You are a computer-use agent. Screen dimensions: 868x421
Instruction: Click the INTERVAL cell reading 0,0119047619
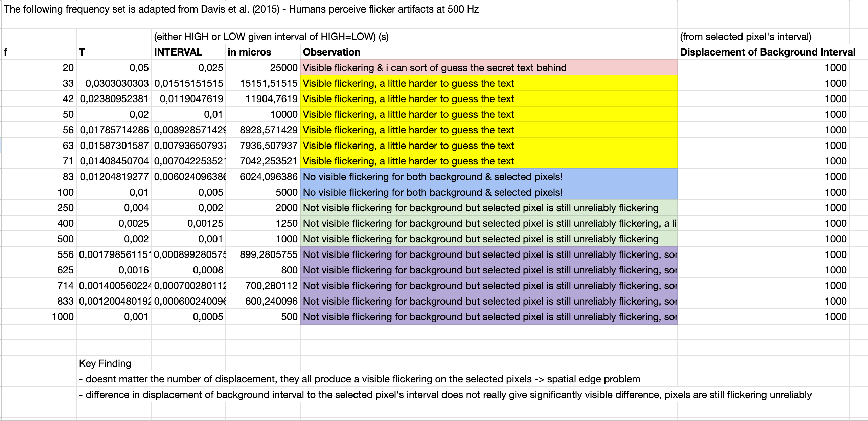click(188, 98)
